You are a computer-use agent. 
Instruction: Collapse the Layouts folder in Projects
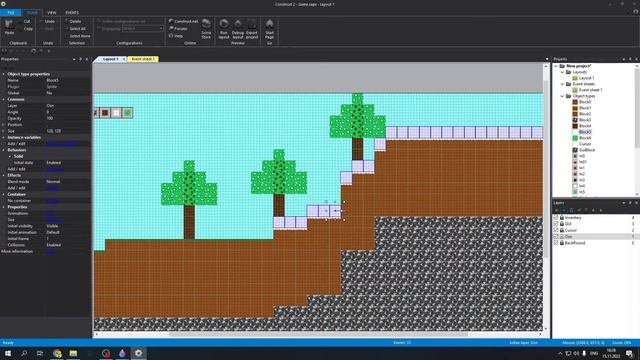click(562, 72)
